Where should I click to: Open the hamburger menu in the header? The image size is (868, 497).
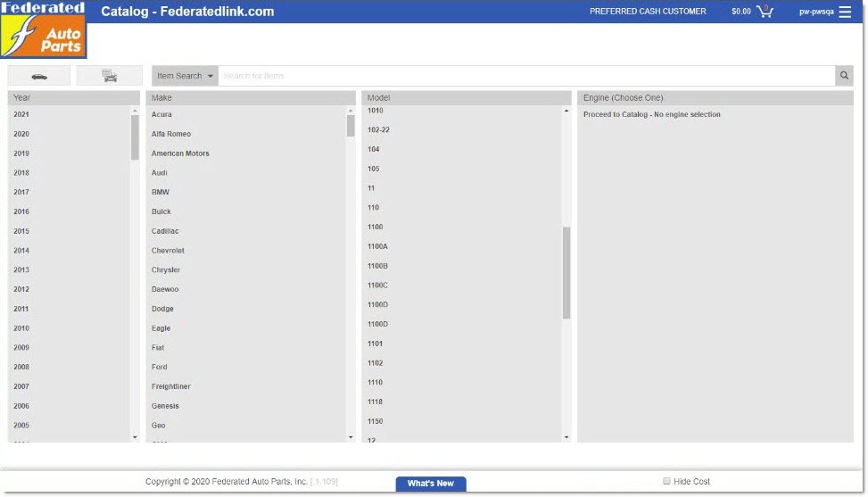(845, 12)
